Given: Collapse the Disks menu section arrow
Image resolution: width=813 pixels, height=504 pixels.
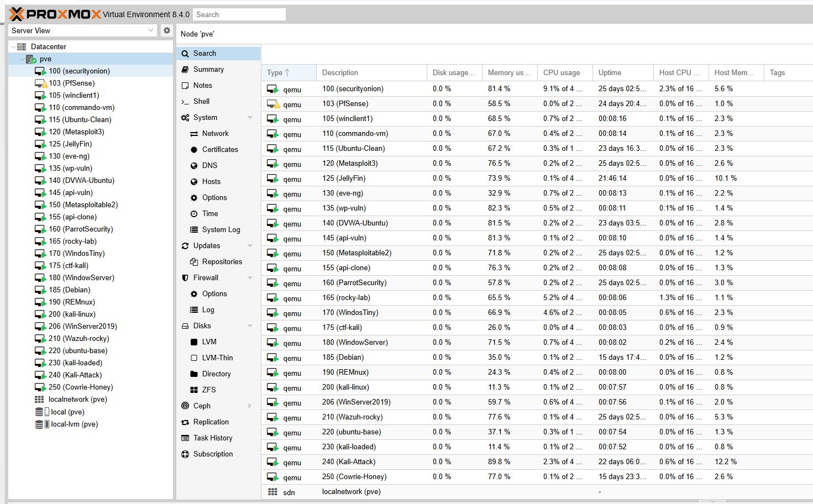Looking at the screenshot, I should click(250, 326).
